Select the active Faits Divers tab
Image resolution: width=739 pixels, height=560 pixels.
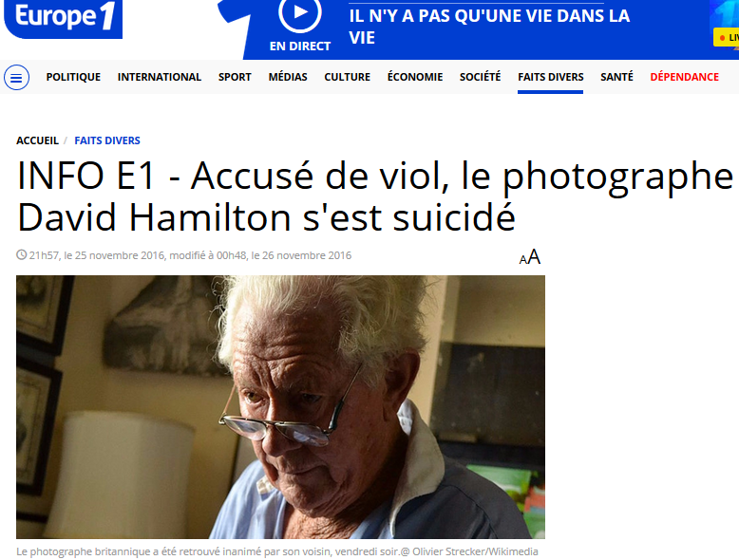click(x=551, y=77)
